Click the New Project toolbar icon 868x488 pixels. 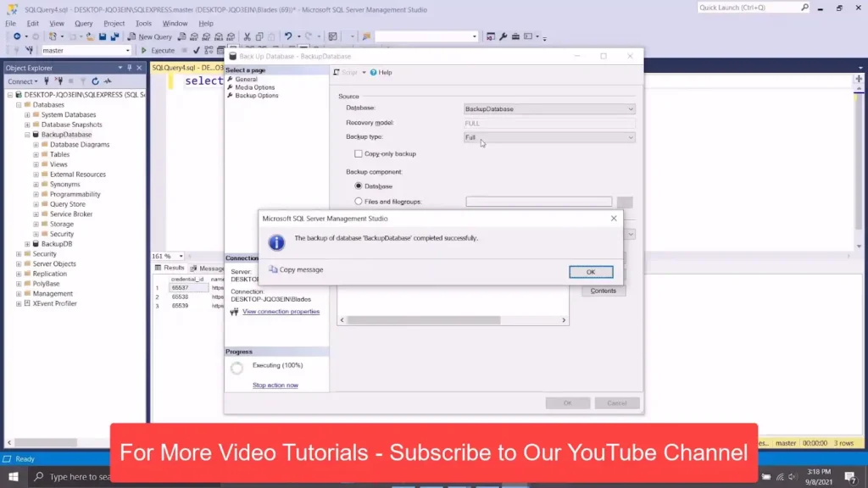click(53, 36)
